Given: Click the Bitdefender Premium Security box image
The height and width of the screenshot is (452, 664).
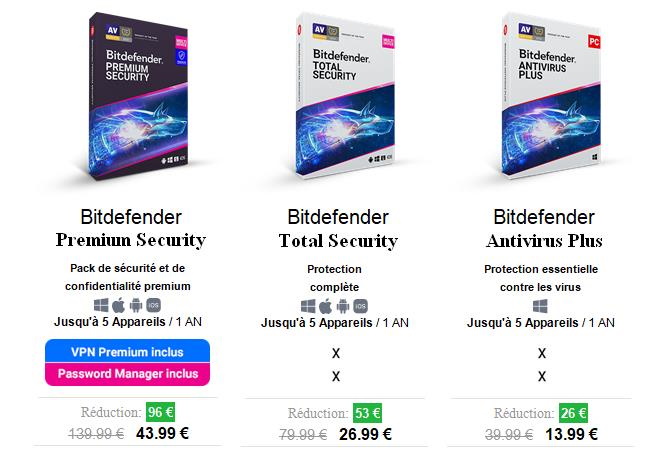Looking at the screenshot, I should pyautogui.click(x=138, y=96).
